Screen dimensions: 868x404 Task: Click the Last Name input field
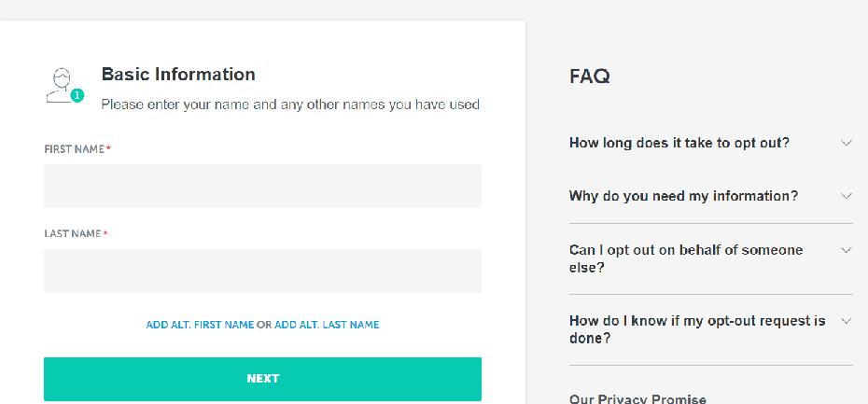tap(262, 271)
